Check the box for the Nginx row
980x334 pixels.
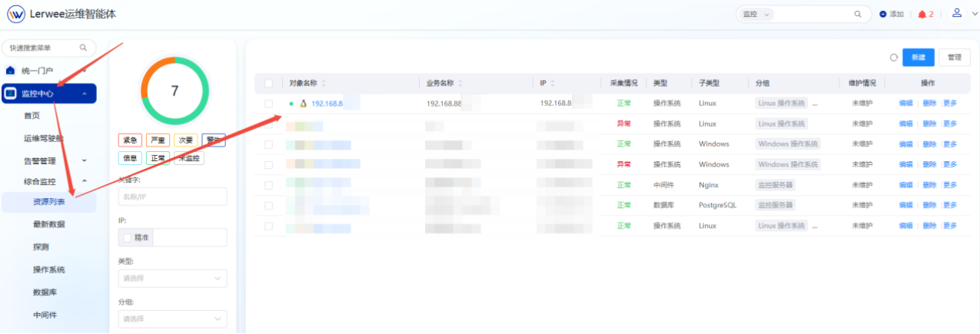coord(268,185)
